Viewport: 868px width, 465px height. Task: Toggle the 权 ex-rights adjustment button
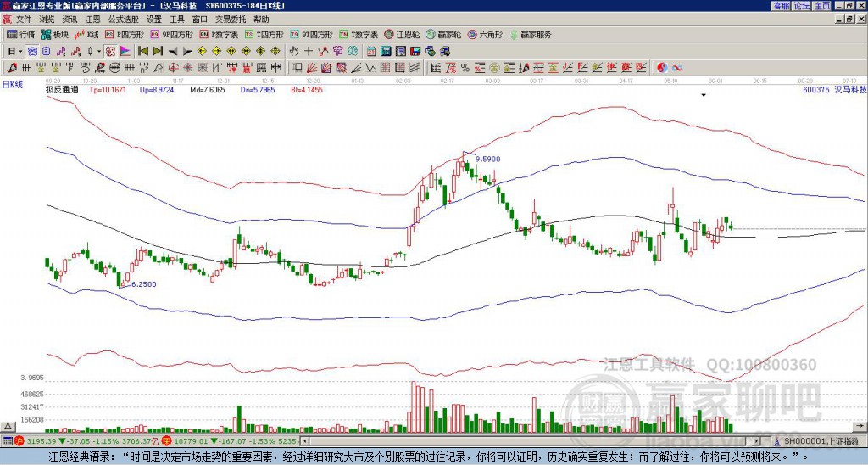click(x=110, y=52)
